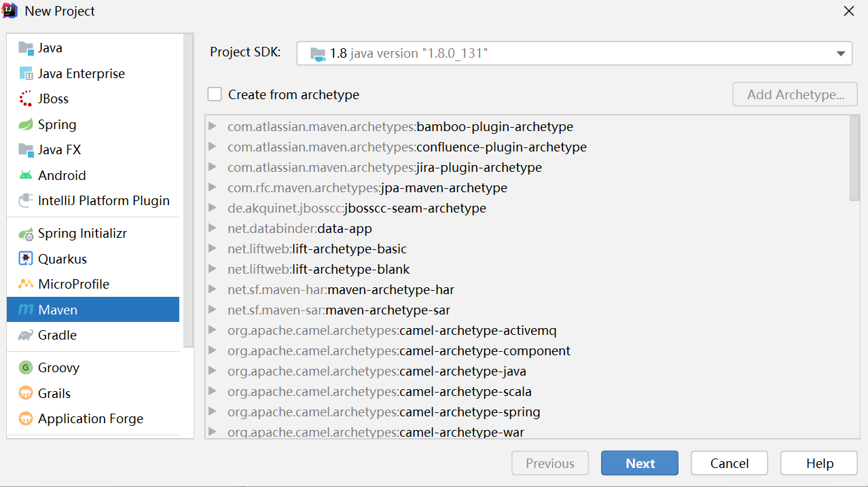Screen dimensions: 868x487
Task: Open the Project SDK dropdown
Action: (840, 53)
